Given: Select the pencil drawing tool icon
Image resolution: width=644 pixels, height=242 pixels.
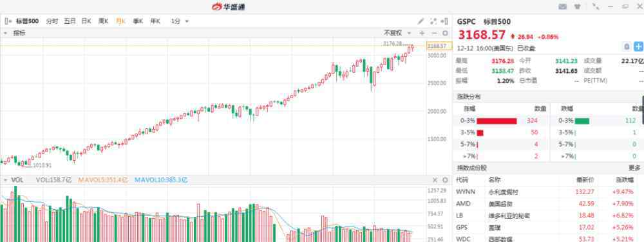Looking at the screenshot, I should pyautogui.click(x=421, y=21).
